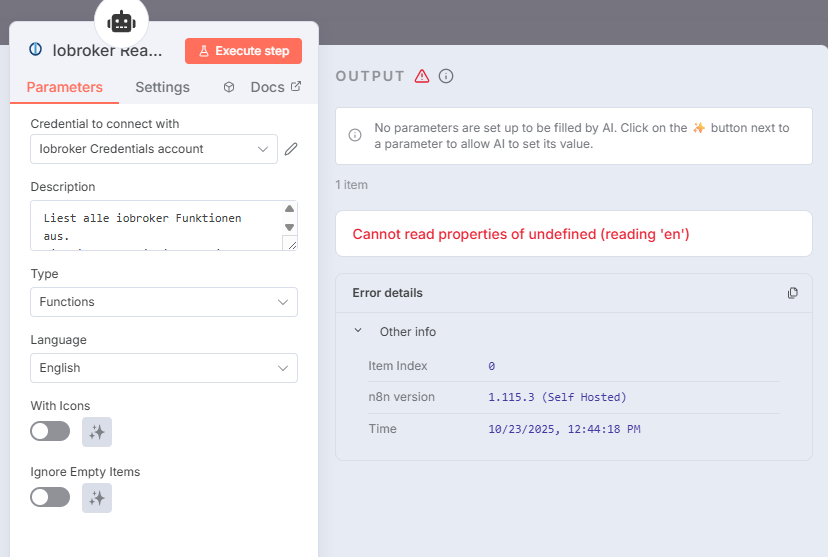
Task: Click the info icon beside OUTPUT
Action: click(x=446, y=76)
